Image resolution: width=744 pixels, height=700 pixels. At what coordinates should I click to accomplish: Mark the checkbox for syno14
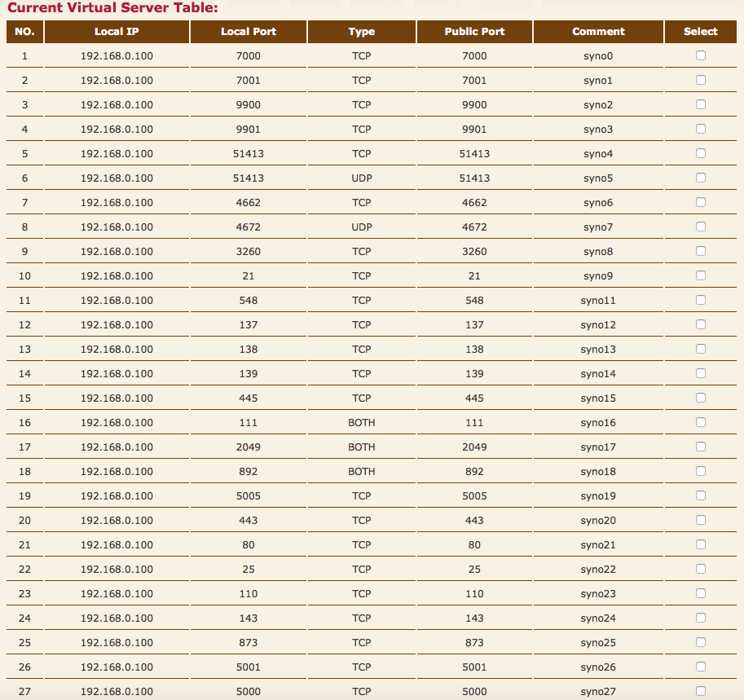[700, 373]
